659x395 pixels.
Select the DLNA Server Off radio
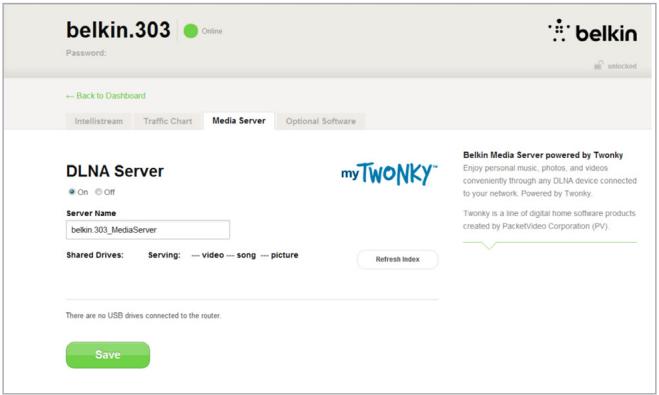(x=98, y=192)
